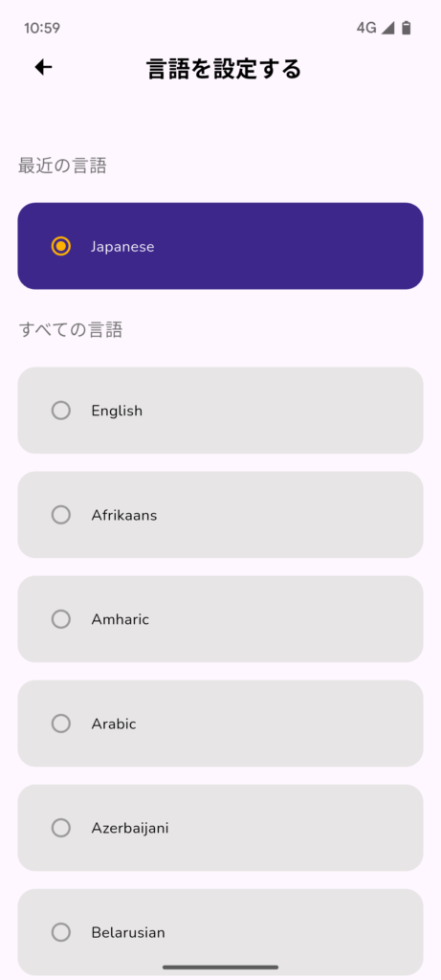The height and width of the screenshot is (980, 441).
Task: Select the Arabic radio button
Action: coord(60,724)
